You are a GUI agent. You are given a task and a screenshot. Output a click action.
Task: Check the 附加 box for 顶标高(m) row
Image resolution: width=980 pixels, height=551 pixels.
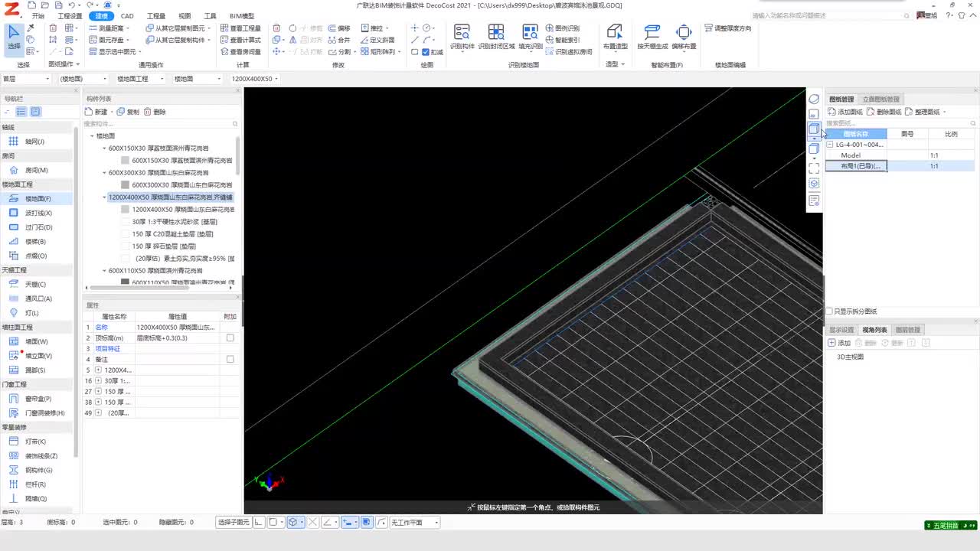click(x=230, y=337)
